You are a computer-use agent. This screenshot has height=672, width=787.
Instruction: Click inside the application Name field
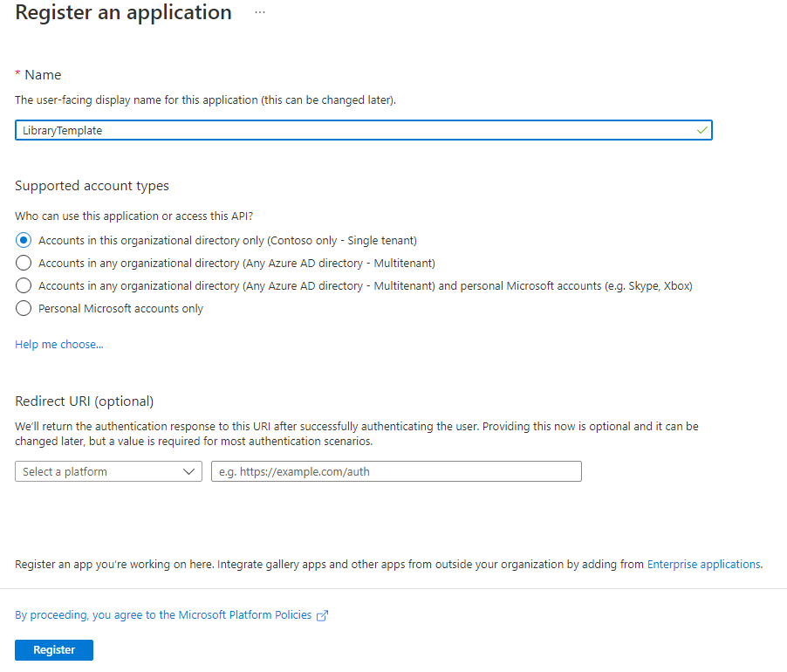(x=349, y=129)
